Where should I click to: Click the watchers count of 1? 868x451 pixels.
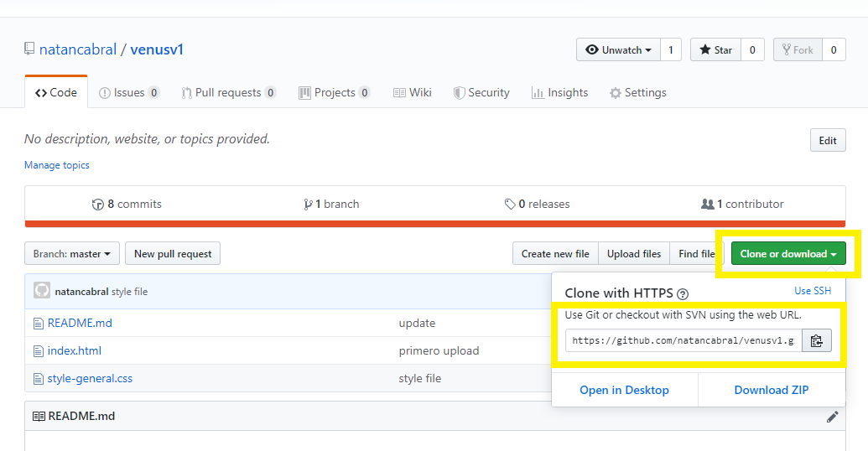pos(670,49)
